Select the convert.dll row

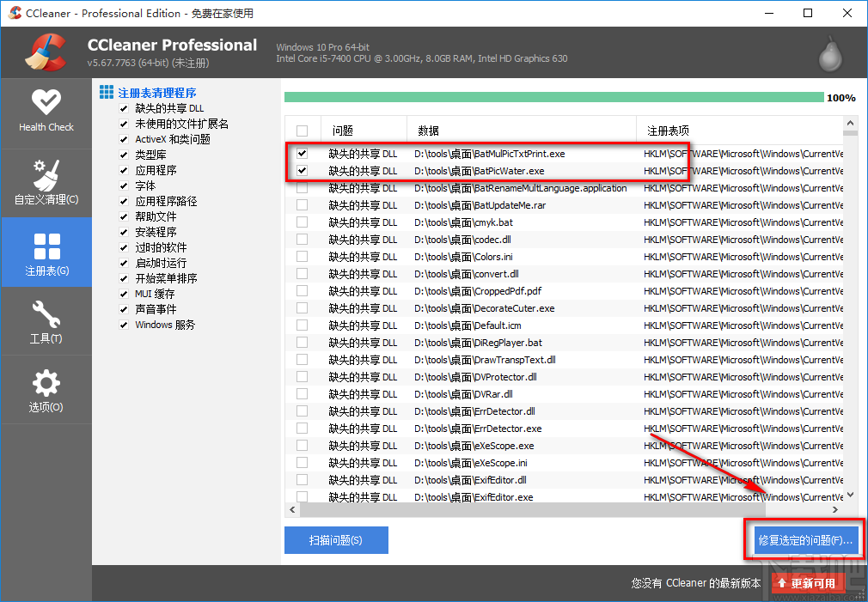(x=564, y=274)
